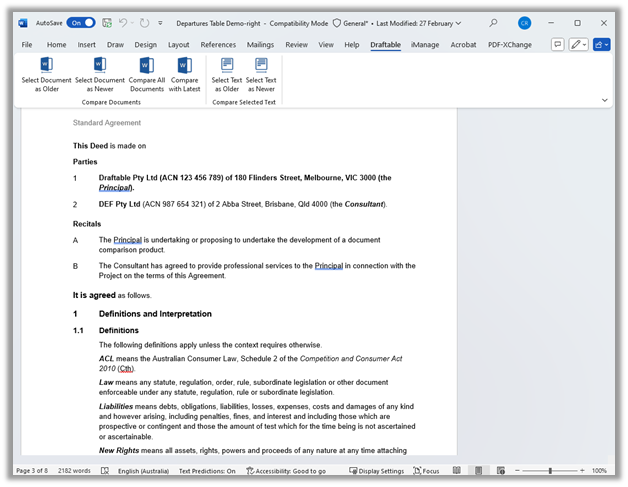This screenshot has width=628, height=487.
Task: Click the Text Predictions: On status
Action: (207, 471)
